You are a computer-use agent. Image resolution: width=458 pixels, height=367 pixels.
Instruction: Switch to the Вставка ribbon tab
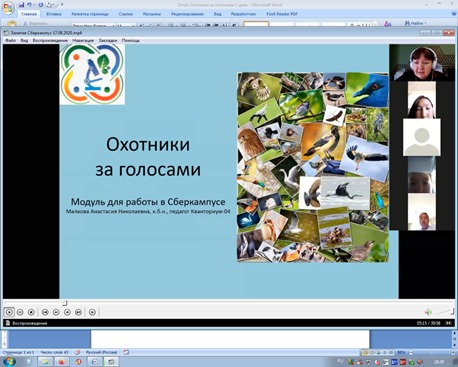click(54, 14)
